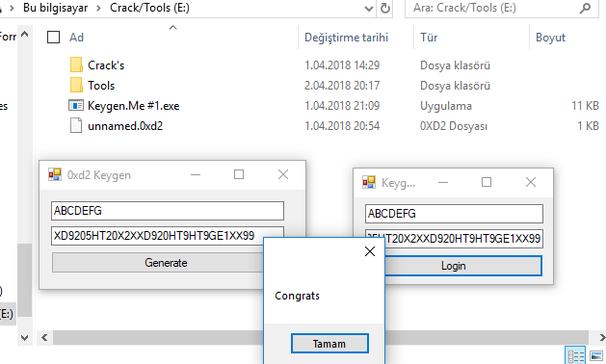
Task: Open the Crack's folder icon
Action: [x=76, y=65]
